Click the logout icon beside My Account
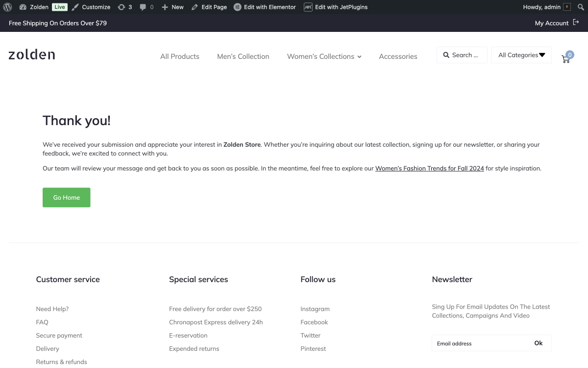The height and width of the screenshot is (368, 588). click(576, 23)
